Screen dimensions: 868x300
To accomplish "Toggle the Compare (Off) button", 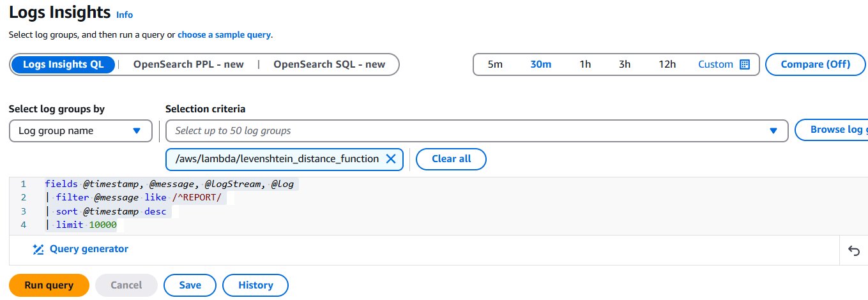I will 815,64.
